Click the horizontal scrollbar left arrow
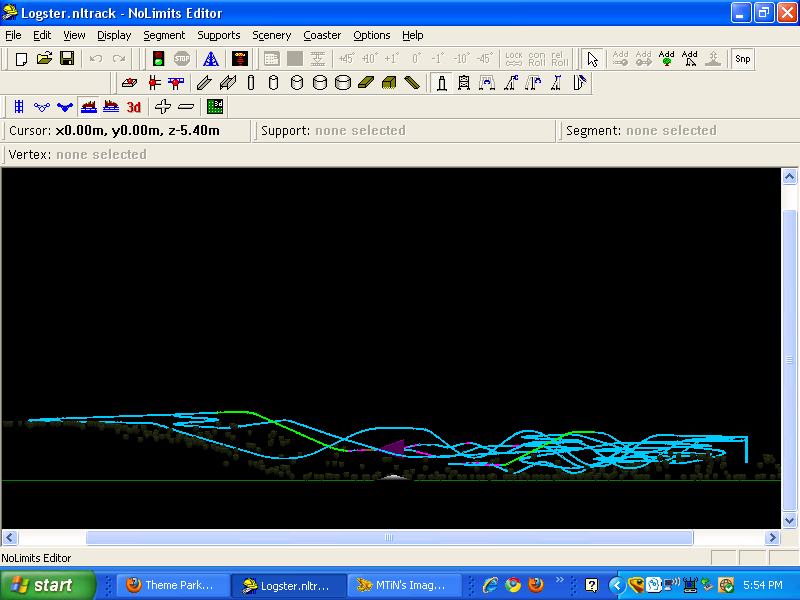 tap(10, 537)
